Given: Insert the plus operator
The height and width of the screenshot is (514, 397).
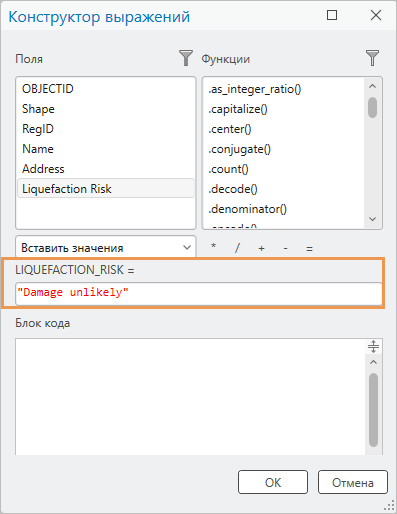Looking at the screenshot, I should tap(261, 248).
